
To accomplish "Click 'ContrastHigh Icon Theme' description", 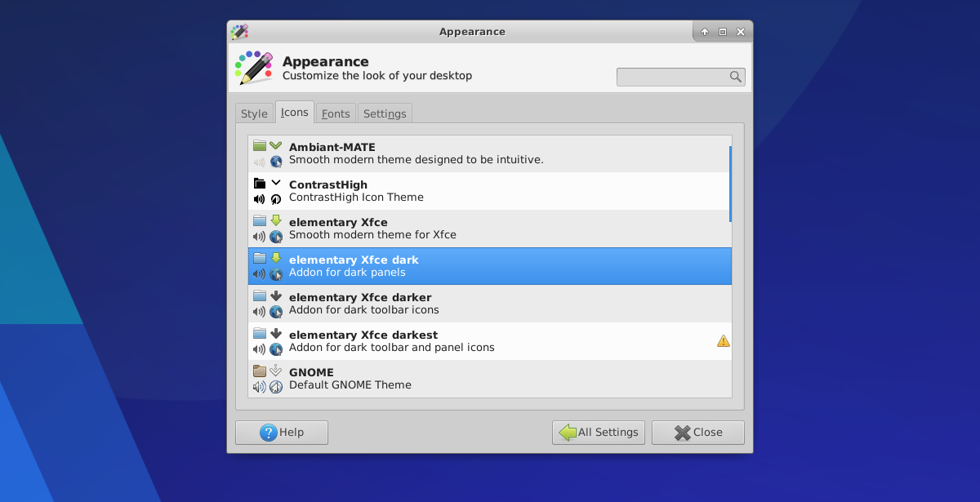I will 356,198.
